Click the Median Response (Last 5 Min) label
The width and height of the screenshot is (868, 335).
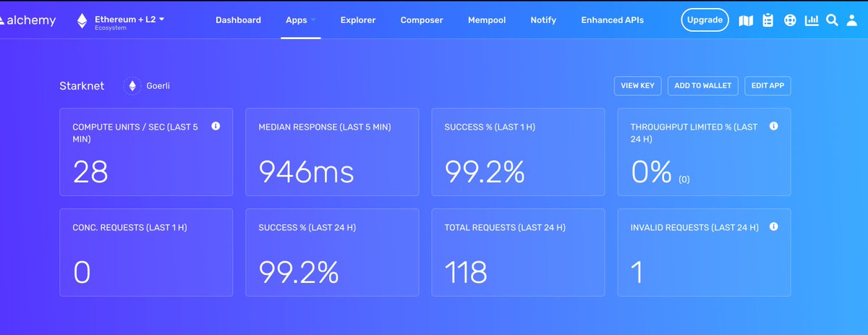(325, 127)
